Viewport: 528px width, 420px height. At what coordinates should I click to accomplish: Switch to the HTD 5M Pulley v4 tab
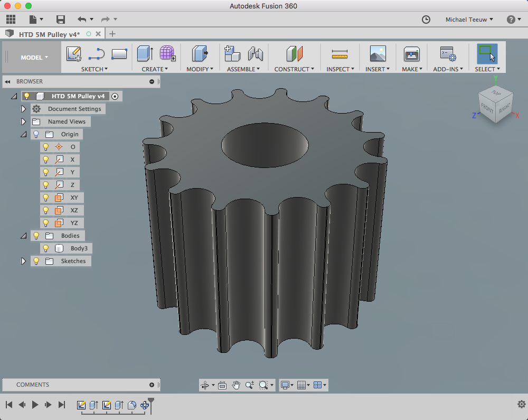[x=49, y=34]
